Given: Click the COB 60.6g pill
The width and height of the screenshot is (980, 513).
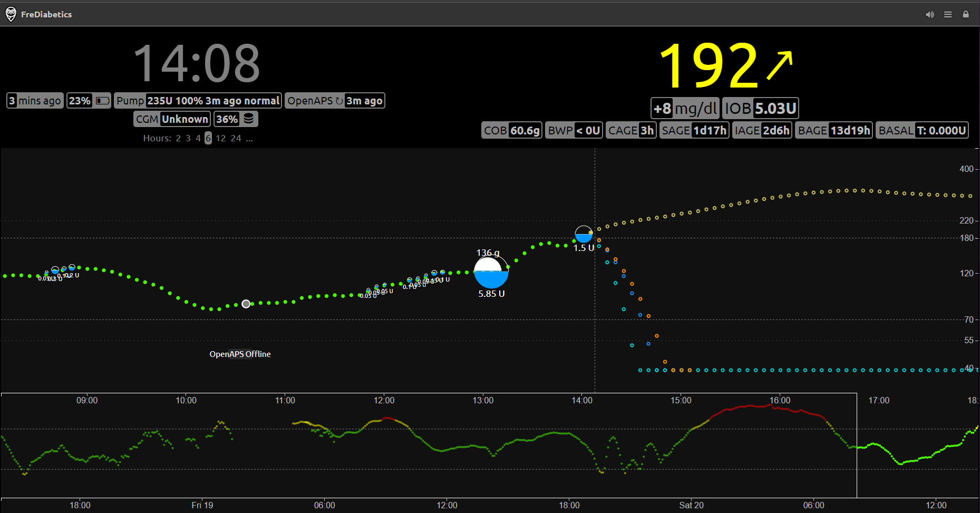Looking at the screenshot, I should (511, 130).
